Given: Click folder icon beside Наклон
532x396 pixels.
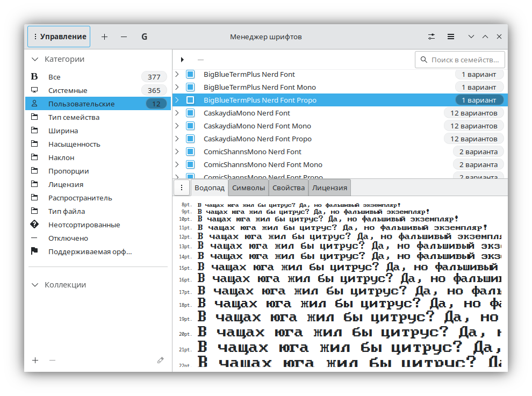Looking at the screenshot, I should click(x=34, y=157).
